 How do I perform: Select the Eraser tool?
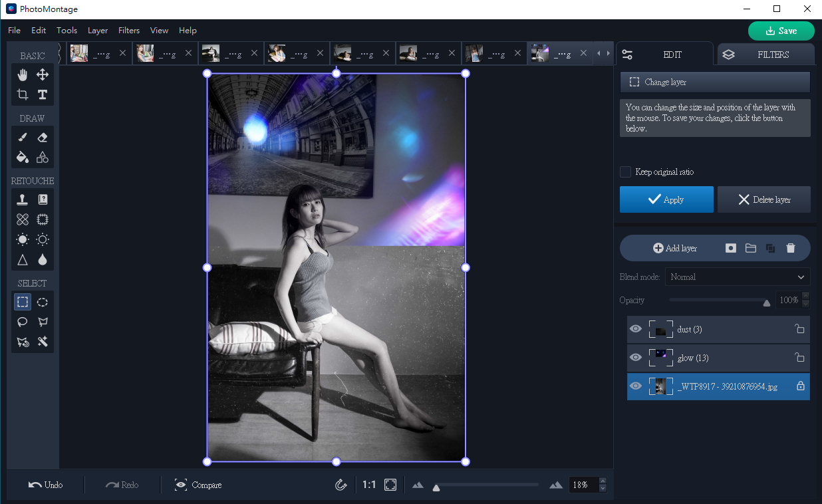tap(43, 137)
